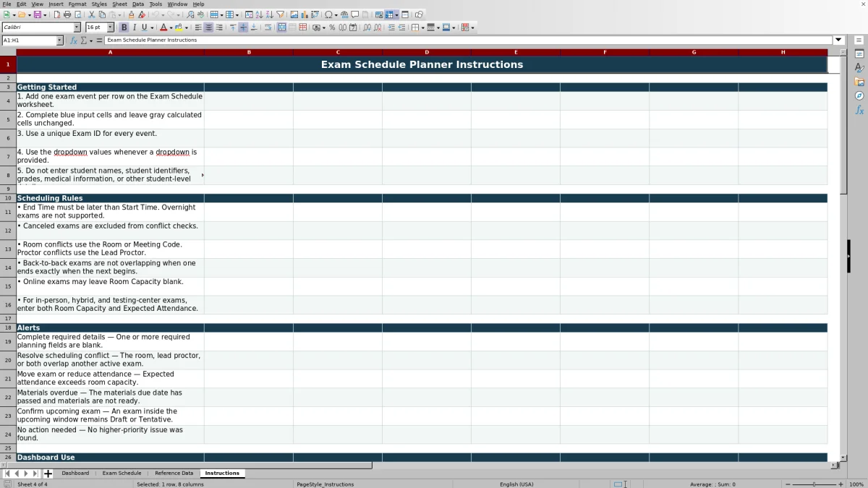
Task: Switch to Reference Data sheet tab
Action: tap(174, 474)
